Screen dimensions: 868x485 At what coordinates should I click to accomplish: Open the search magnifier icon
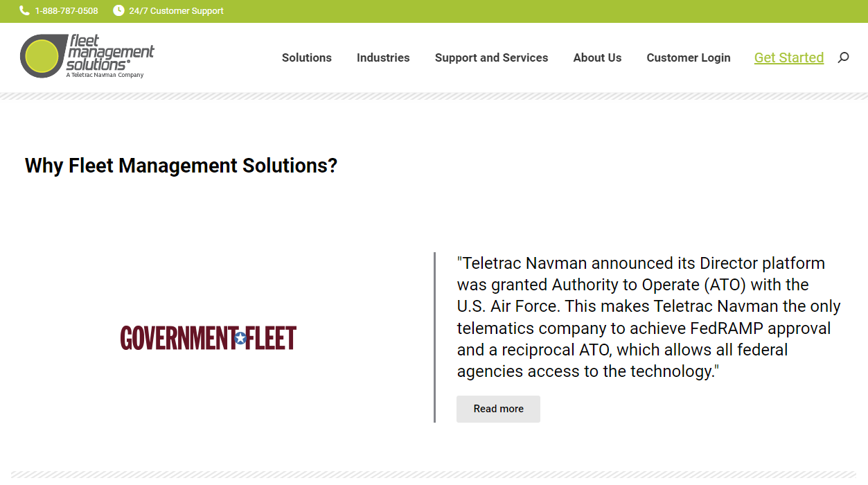[843, 58]
